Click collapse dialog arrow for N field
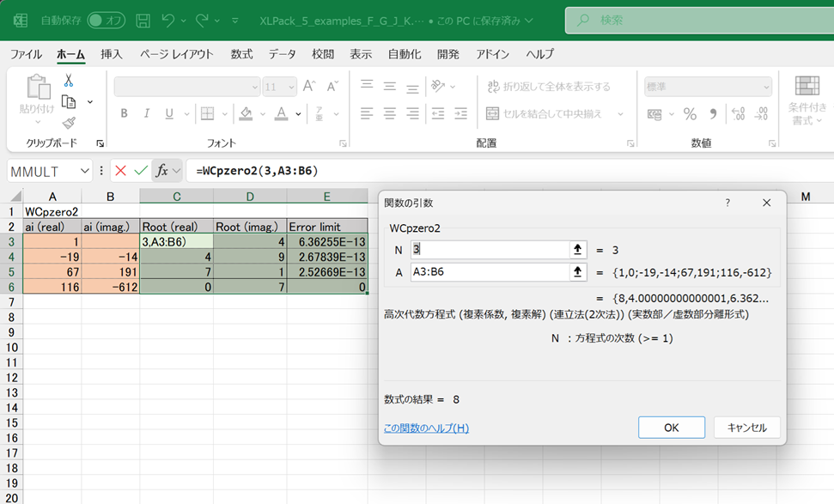This screenshot has height=504, width=834. 578,249
